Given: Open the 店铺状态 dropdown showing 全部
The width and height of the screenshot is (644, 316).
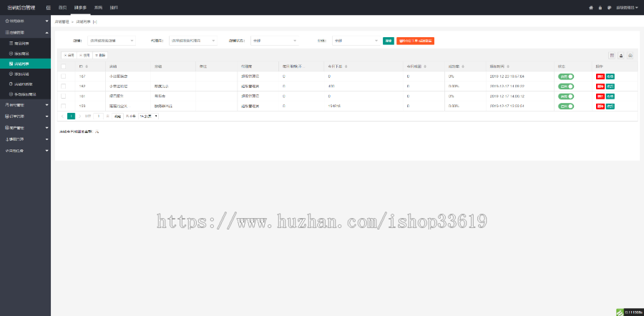Looking at the screenshot, I should pos(274,41).
